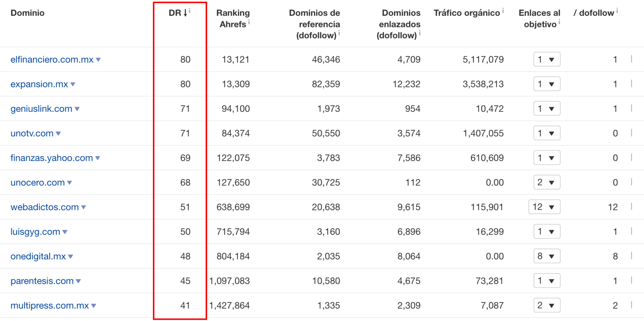Viewport: 644px width, 321px height.
Task: Open onedigital.mx domain link
Action: pyautogui.click(x=38, y=256)
